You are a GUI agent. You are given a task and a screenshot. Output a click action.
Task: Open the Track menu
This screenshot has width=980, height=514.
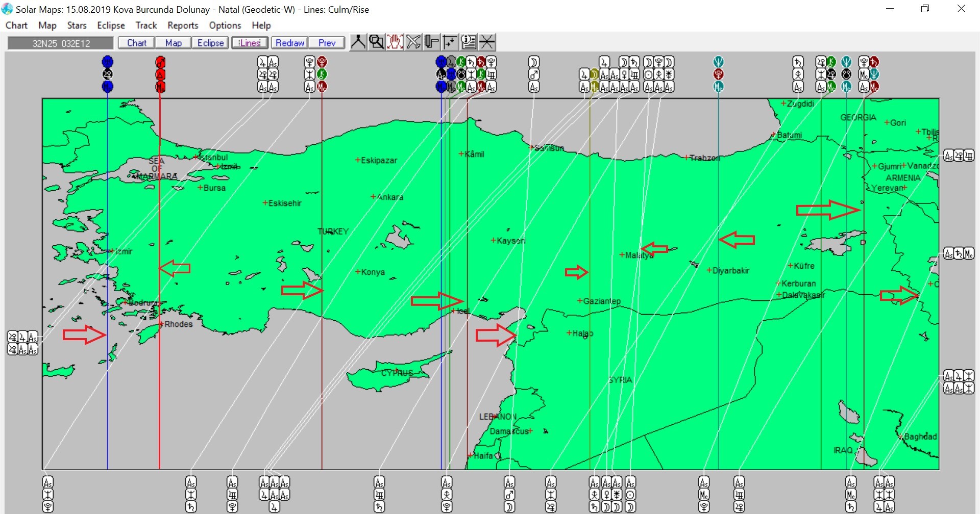pos(146,25)
